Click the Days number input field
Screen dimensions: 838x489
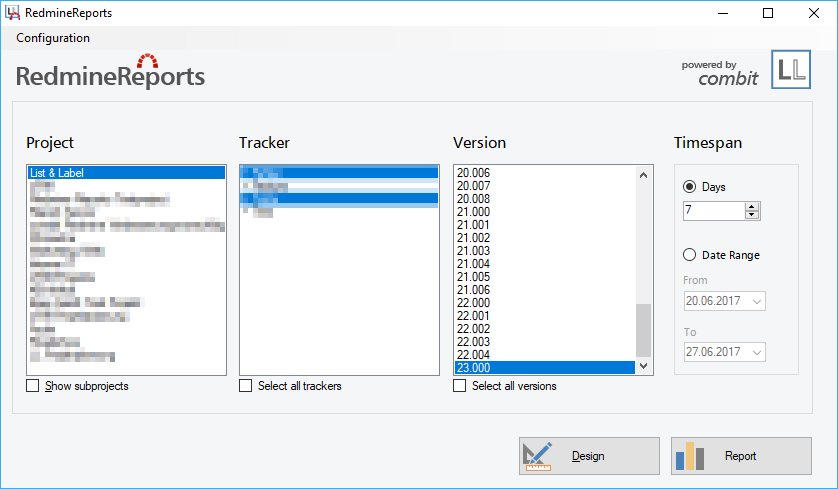point(713,211)
